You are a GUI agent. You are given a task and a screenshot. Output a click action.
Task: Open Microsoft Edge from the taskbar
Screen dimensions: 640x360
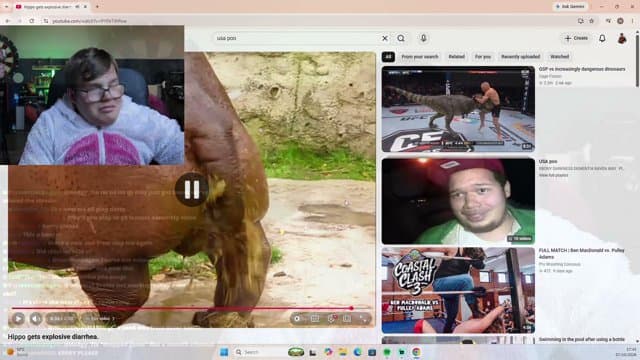(x=357, y=352)
